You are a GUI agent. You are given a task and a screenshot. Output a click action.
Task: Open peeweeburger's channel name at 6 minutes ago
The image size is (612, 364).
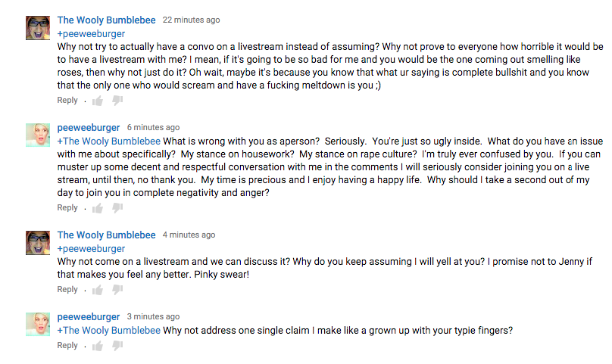pyautogui.click(x=88, y=128)
